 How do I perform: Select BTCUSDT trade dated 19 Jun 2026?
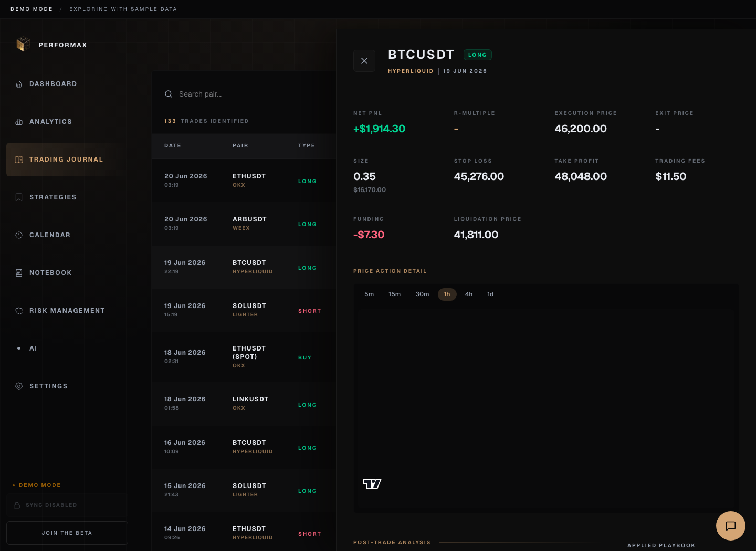[x=244, y=267]
